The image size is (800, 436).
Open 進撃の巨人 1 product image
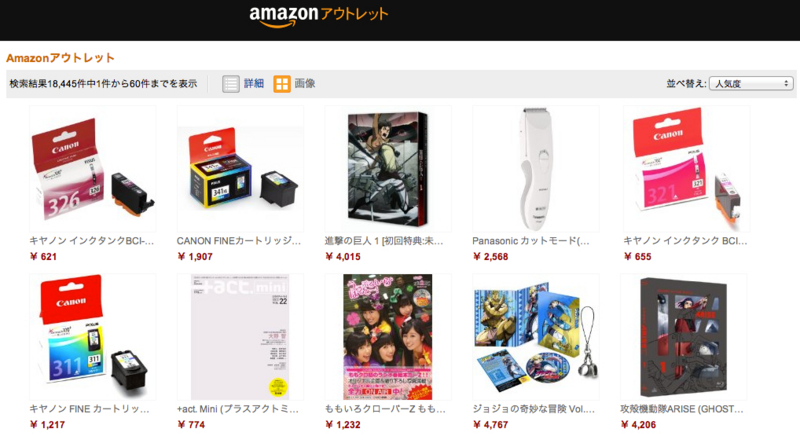tap(388, 169)
